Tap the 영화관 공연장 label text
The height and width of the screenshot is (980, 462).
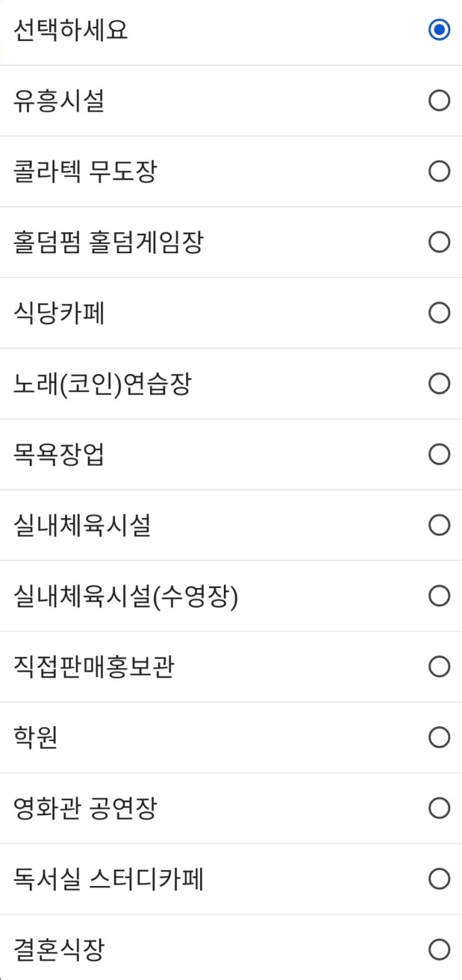click(x=85, y=808)
